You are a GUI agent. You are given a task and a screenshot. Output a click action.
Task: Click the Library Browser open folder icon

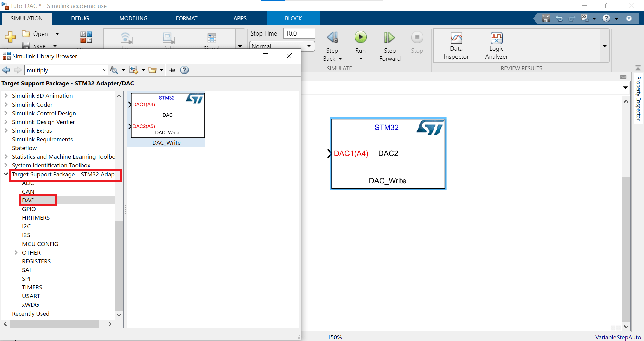click(x=153, y=70)
